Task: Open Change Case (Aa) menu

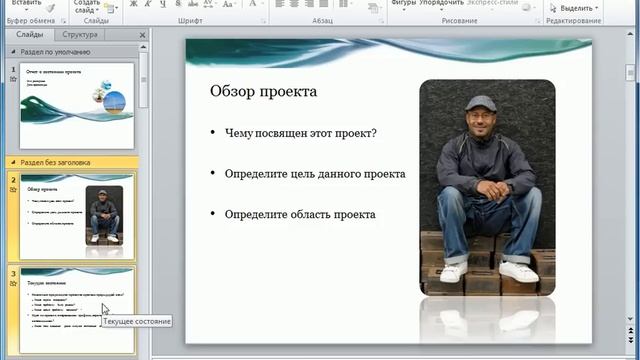Action: tap(229, 4)
